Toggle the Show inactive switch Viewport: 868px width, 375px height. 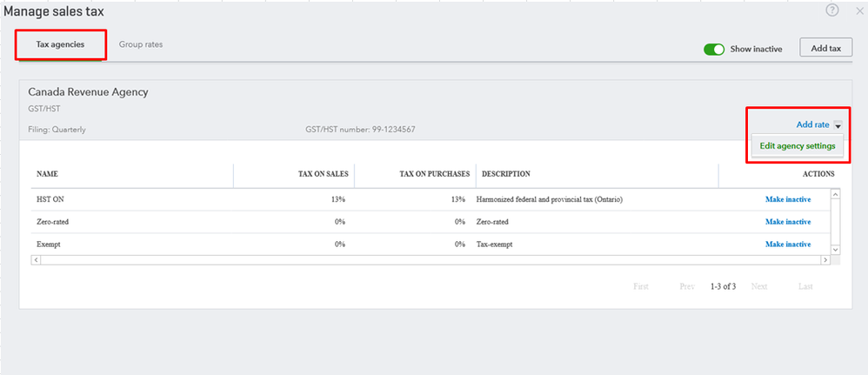tap(714, 49)
